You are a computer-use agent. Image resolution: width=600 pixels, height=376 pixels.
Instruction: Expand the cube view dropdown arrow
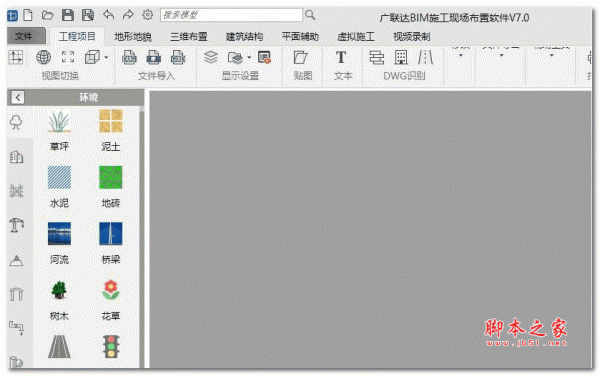coord(106,58)
